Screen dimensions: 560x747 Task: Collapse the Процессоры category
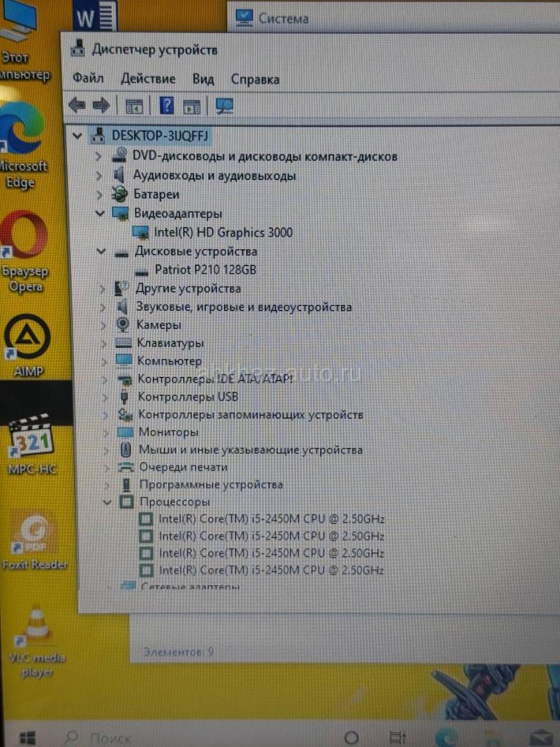coord(106,502)
